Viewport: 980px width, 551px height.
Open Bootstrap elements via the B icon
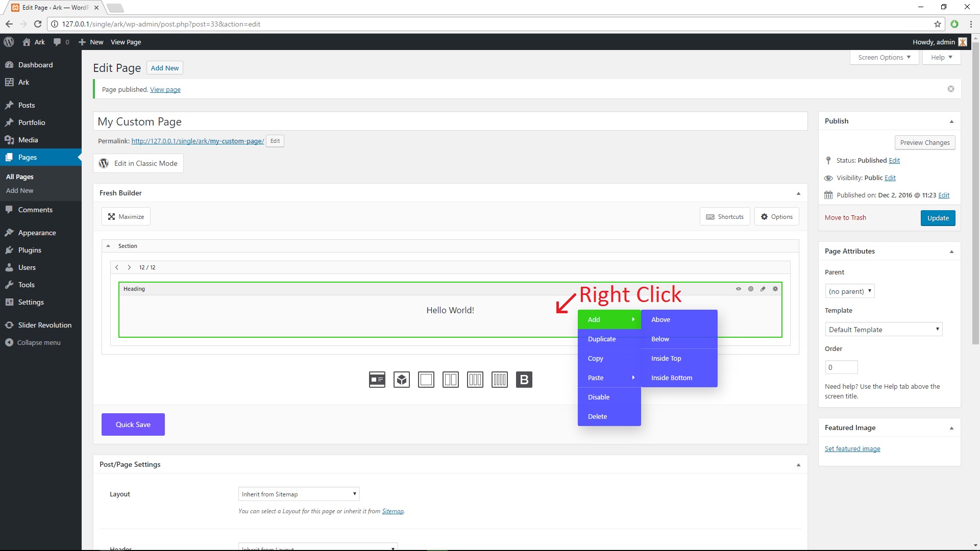point(524,380)
